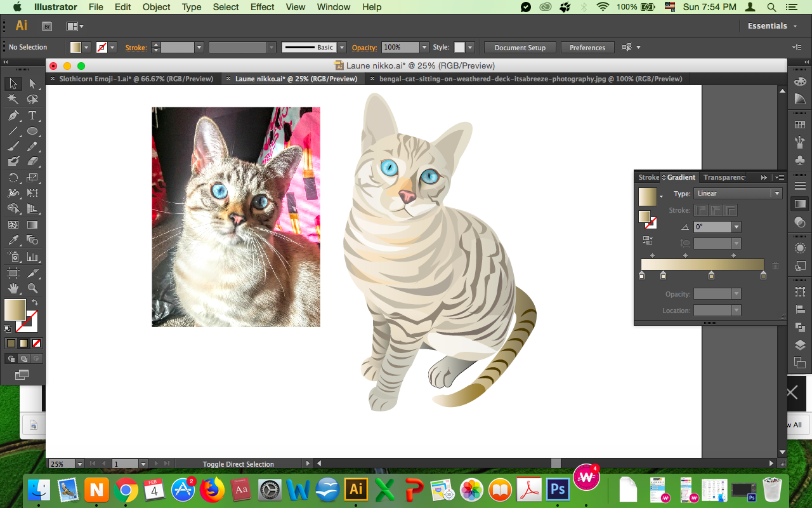Click the Stroke link in control bar
Viewport: 812px width, 508px height.
click(x=136, y=48)
